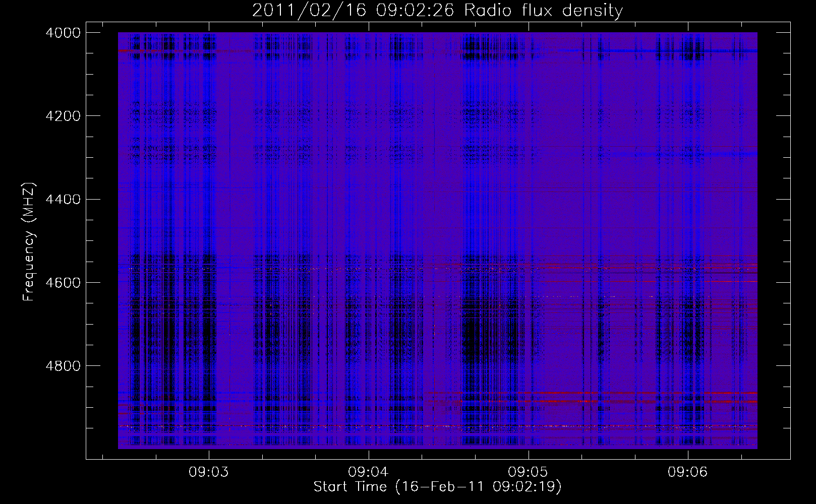Screen dimensions: 816x504
Task: Click the 09:06 time tick label
Action: (x=688, y=472)
